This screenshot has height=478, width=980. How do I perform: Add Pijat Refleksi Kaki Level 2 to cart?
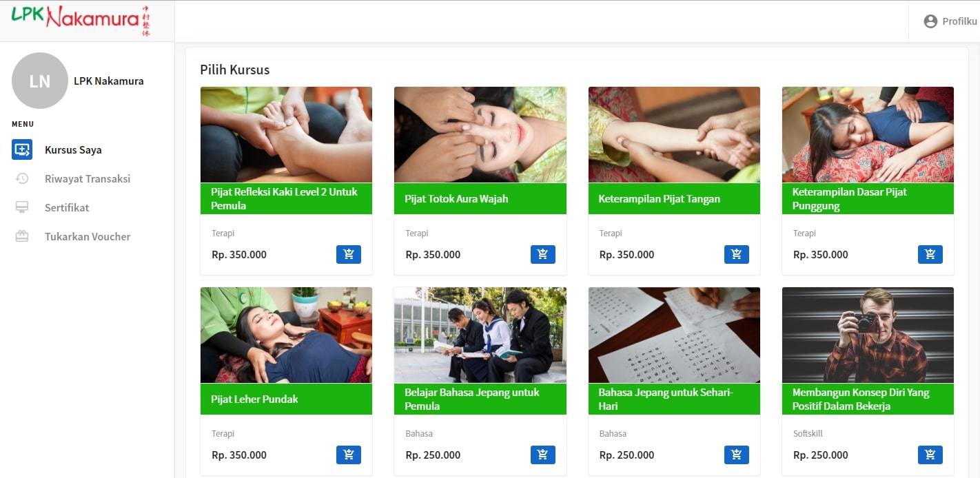349,254
